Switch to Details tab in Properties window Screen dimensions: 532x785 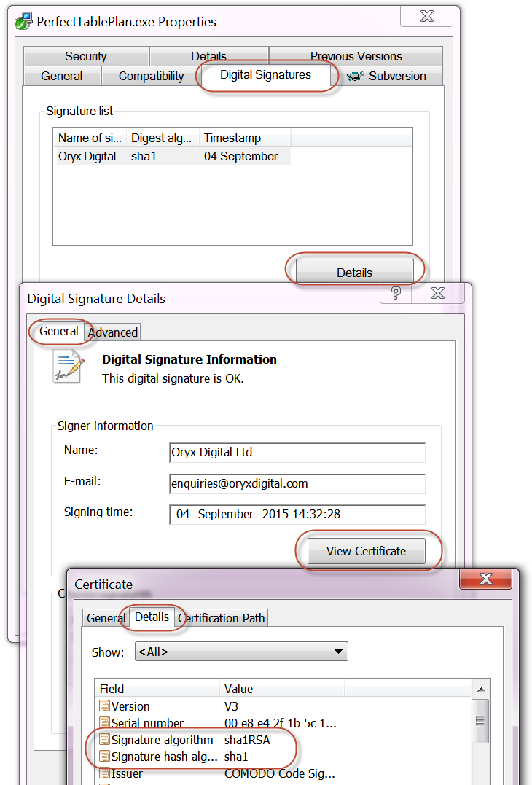tap(208, 55)
